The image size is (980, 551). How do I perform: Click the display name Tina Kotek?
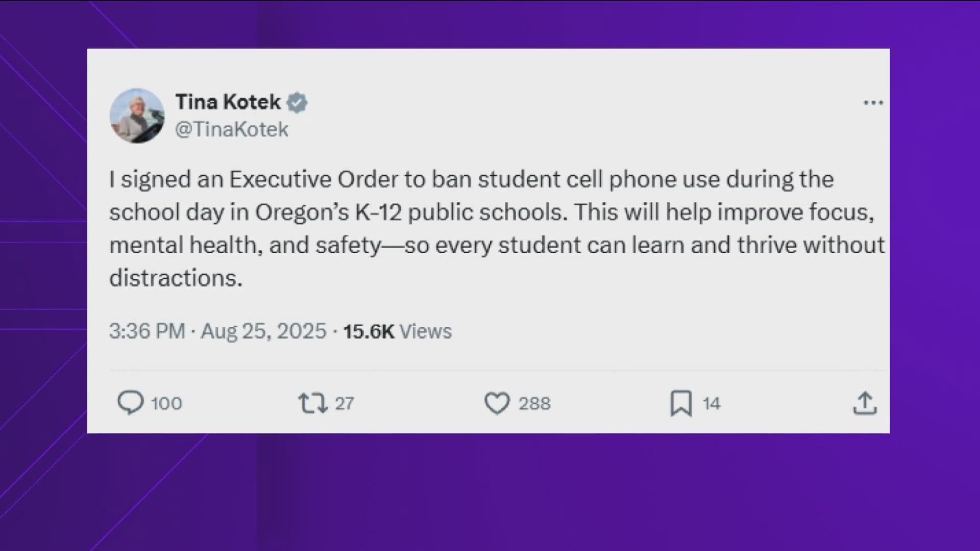[x=228, y=102]
